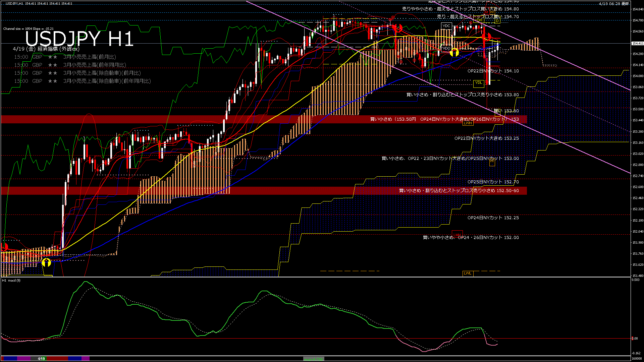Viewport: 644px width, 362px height.
Task: Click the OP22日NYカット大きめ 153.25 label
Action: coord(487,138)
